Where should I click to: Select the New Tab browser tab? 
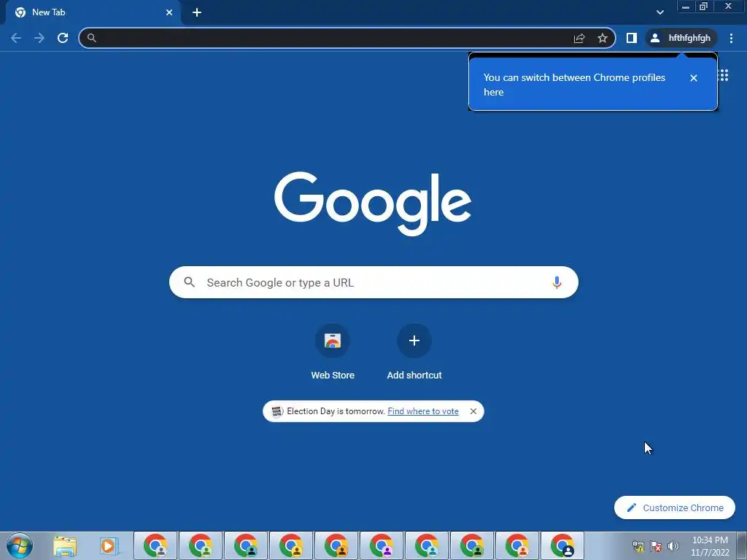pyautogui.click(x=93, y=12)
